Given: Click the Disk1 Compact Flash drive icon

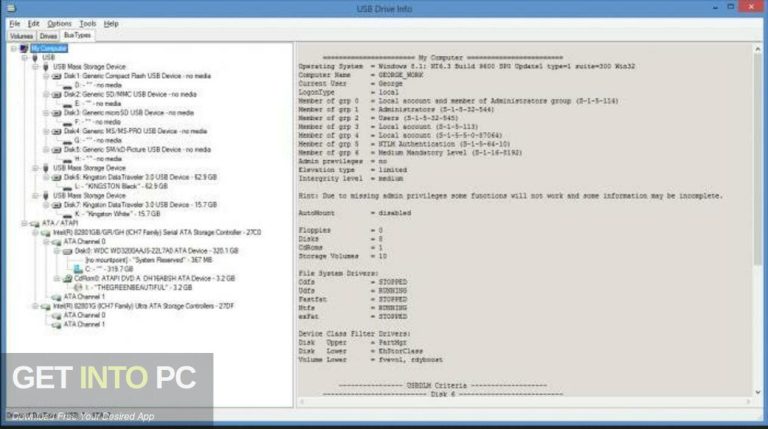Looking at the screenshot, I should [57, 76].
